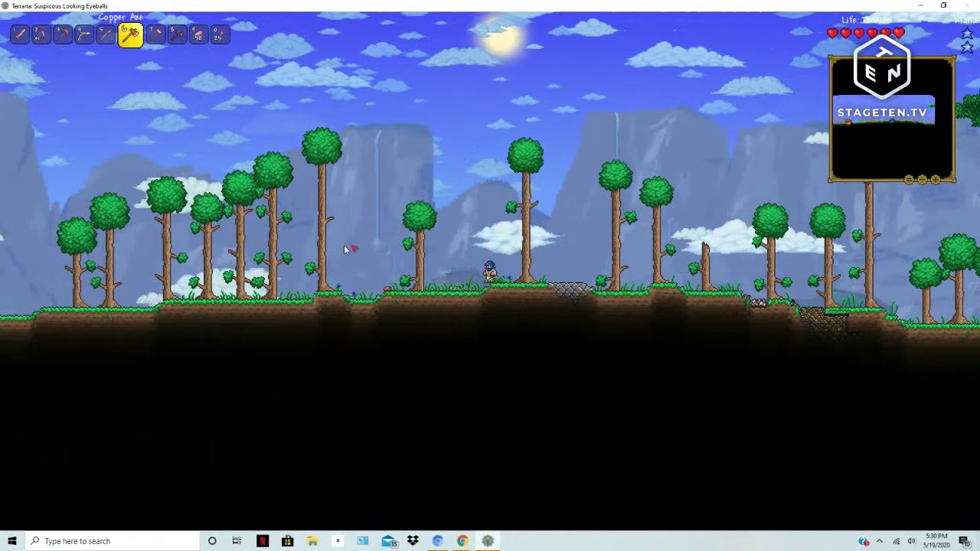Select the copper shortsword in hotbar slot 1
980x551 pixels.
coord(20,34)
